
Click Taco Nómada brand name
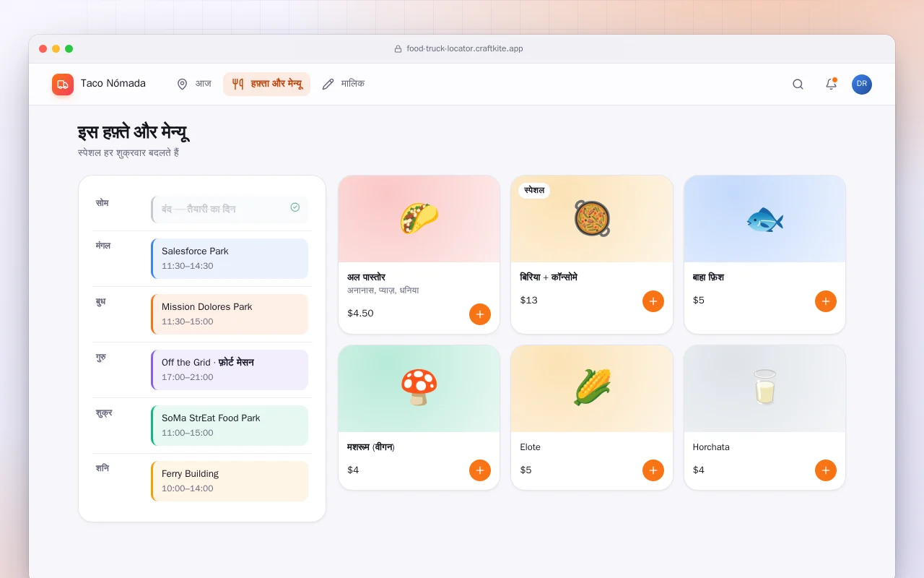[x=113, y=84]
